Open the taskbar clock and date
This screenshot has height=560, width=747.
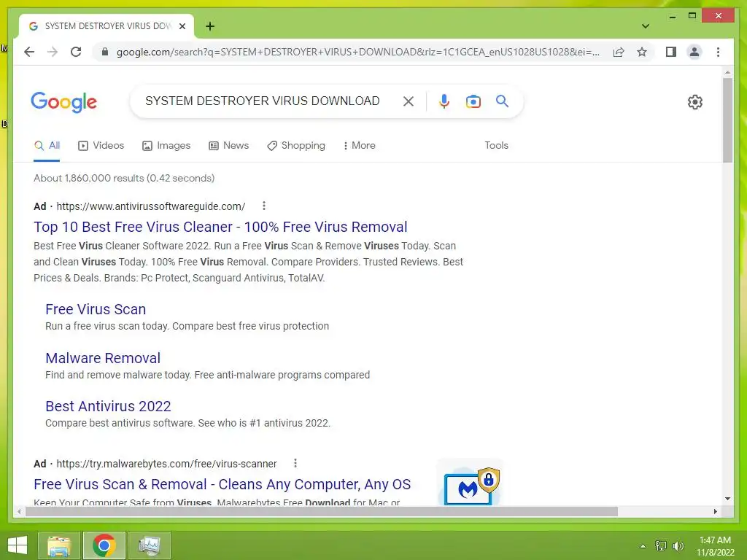click(715, 546)
